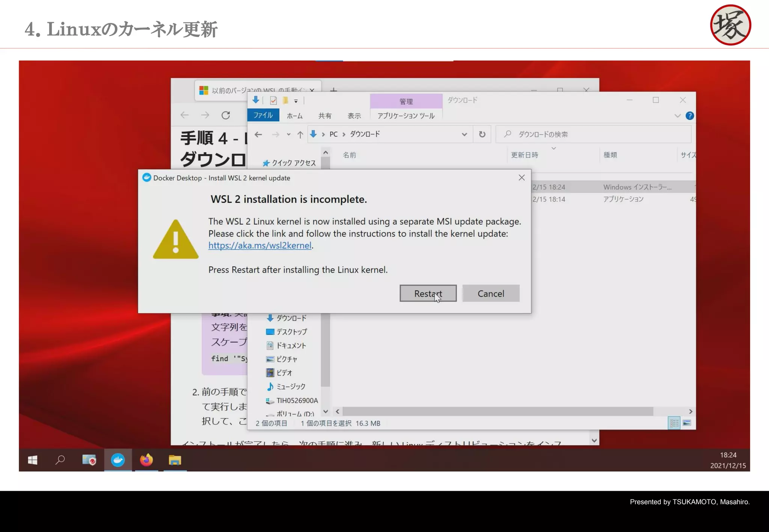Click the horizontal scrollbar thumb in file list

(498, 412)
